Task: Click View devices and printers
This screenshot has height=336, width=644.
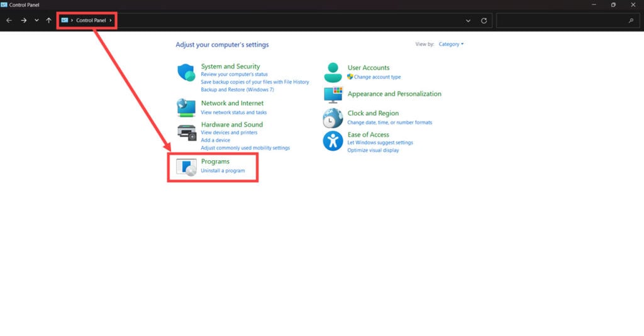Action: [229, 133]
